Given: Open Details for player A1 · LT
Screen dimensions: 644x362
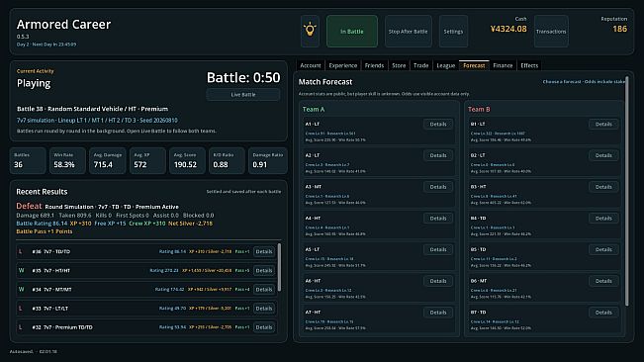Looking at the screenshot, I should (438, 124).
